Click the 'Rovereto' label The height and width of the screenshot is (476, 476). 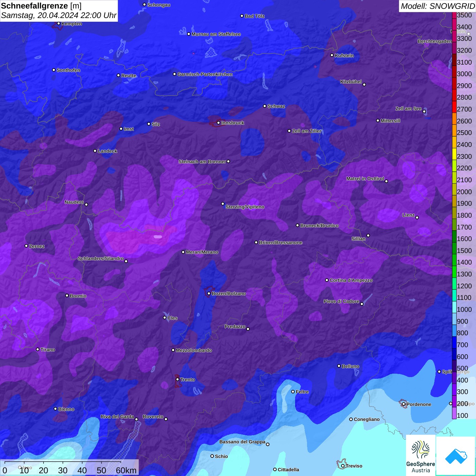pyautogui.click(x=153, y=417)
